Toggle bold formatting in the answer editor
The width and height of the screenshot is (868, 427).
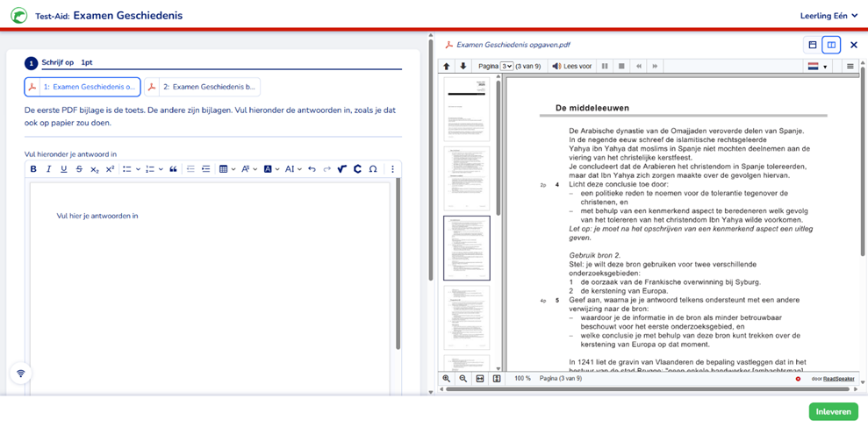click(x=33, y=169)
